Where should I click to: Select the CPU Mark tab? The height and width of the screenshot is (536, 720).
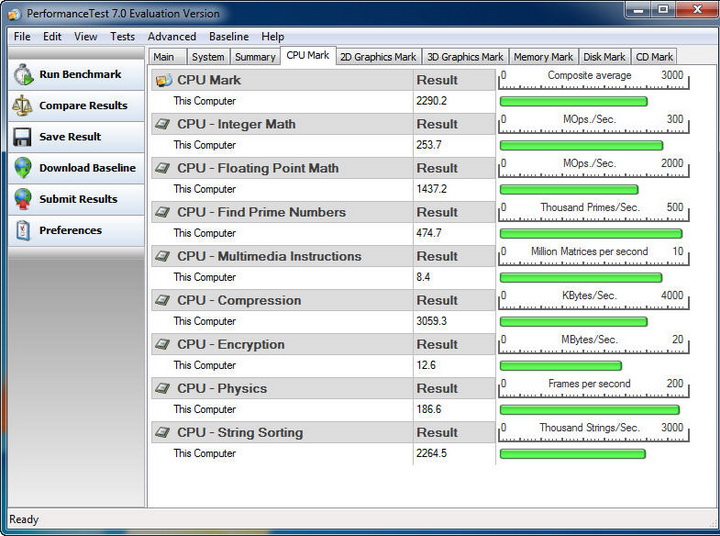[308, 56]
